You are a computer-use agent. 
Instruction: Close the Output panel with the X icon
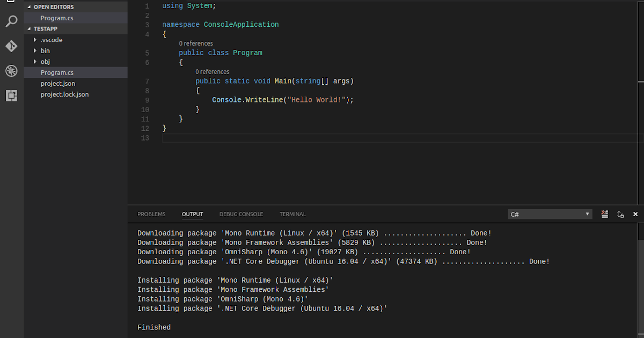(x=635, y=214)
